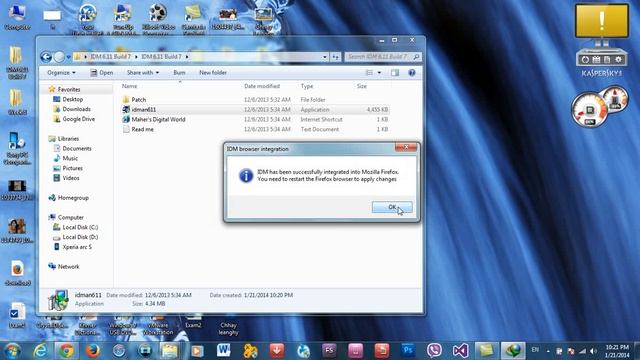Open the Organize menu

pos(61,73)
